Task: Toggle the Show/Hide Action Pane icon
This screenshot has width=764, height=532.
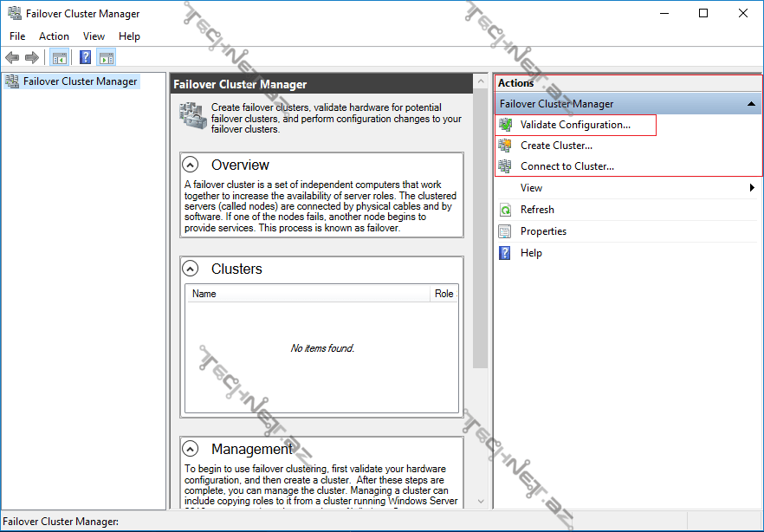Action: coord(107,57)
